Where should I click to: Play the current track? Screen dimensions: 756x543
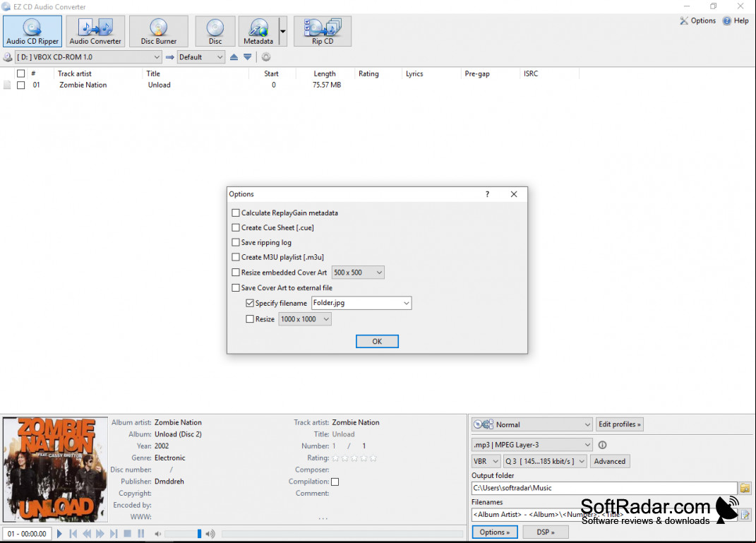coord(59,533)
